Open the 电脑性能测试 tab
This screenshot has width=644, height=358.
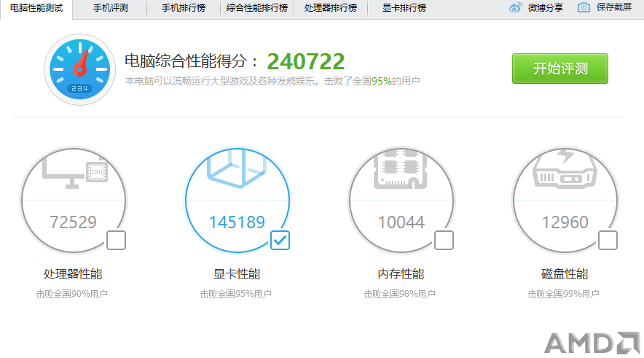(36, 8)
